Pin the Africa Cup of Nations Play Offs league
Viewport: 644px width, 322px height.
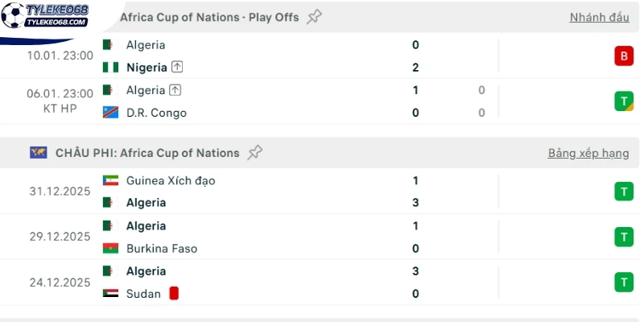(x=314, y=17)
